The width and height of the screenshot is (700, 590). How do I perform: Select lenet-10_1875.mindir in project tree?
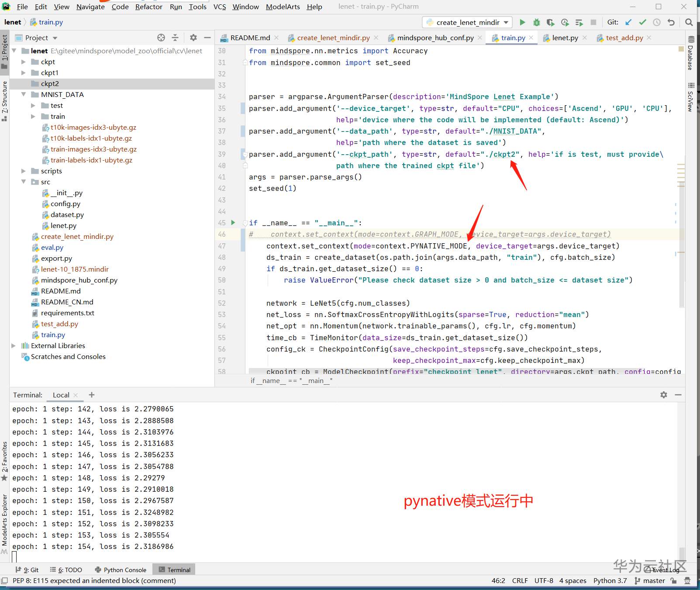pos(75,269)
